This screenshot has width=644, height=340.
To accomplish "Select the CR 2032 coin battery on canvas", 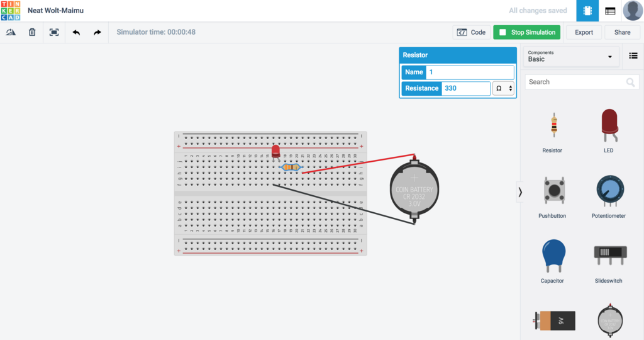I will [414, 190].
